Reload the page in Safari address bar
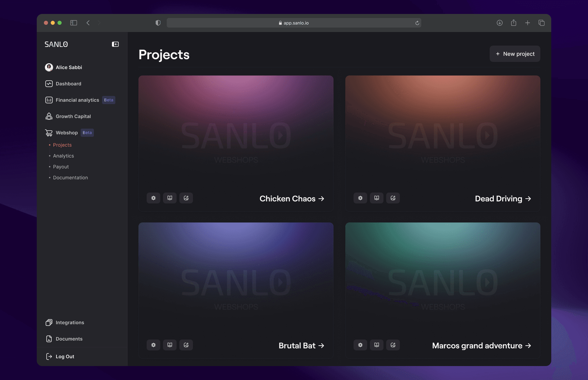588x380 pixels. (417, 23)
